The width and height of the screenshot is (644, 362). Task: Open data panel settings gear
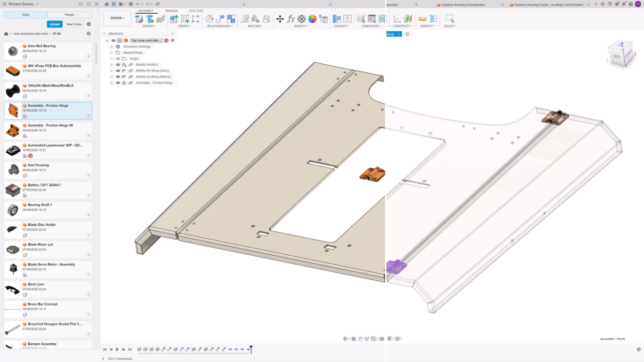[x=89, y=25]
